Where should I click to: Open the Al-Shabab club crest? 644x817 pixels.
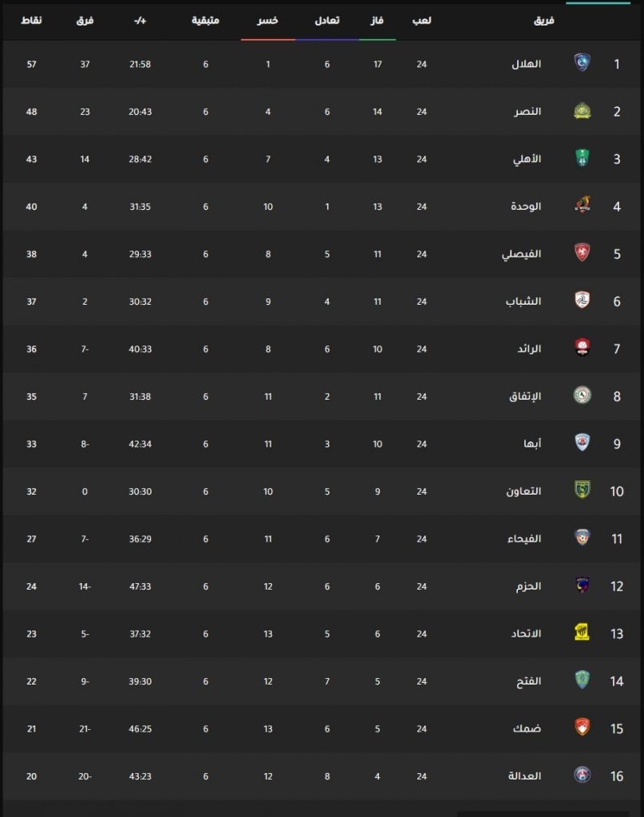coord(582,300)
